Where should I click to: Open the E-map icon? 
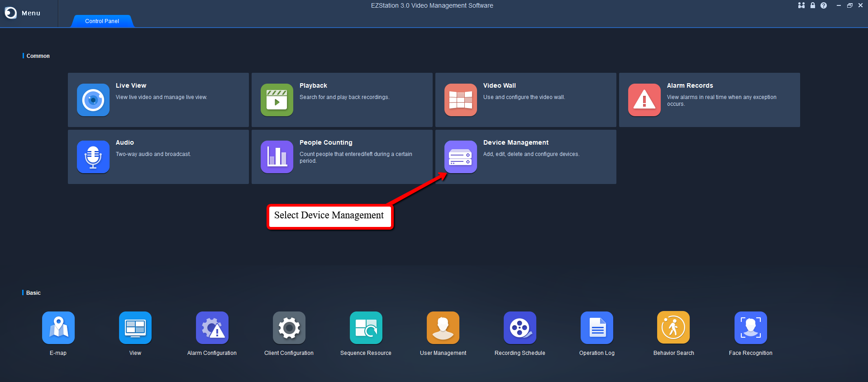coord(58,328)
